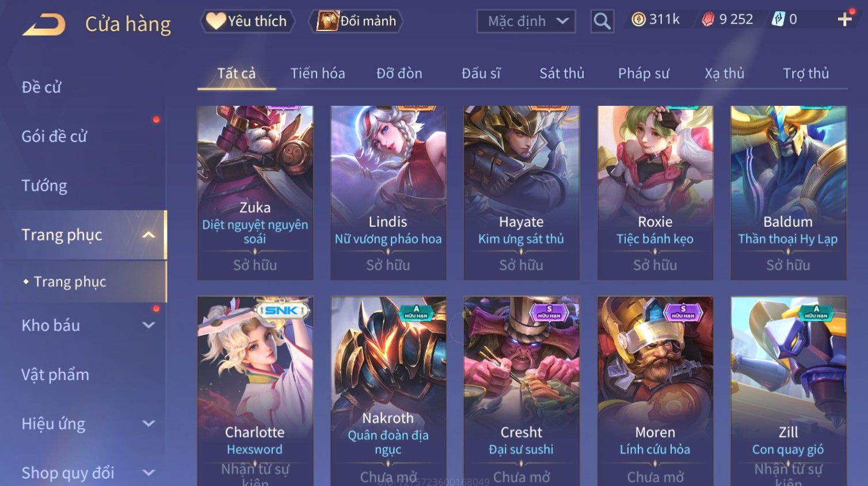Switch to the Sát thủ tab
The width and height of the screenshot is (868, 486).
click(562, 74)
